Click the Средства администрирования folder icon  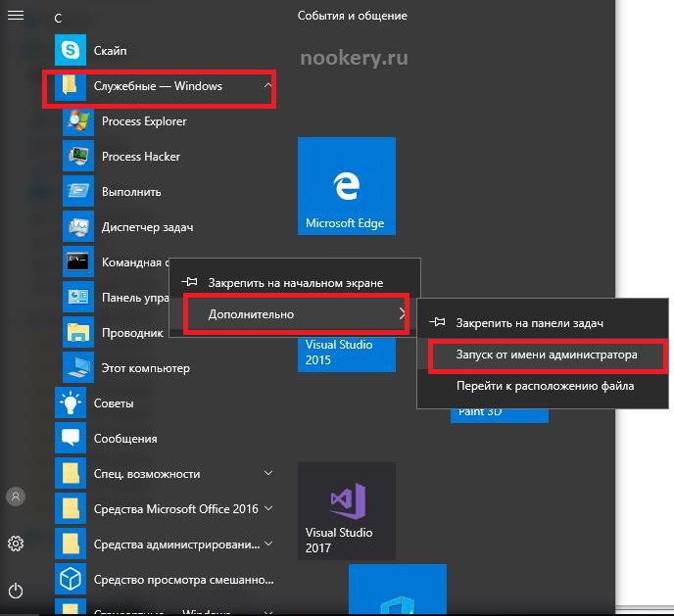[x=71, y=544]
